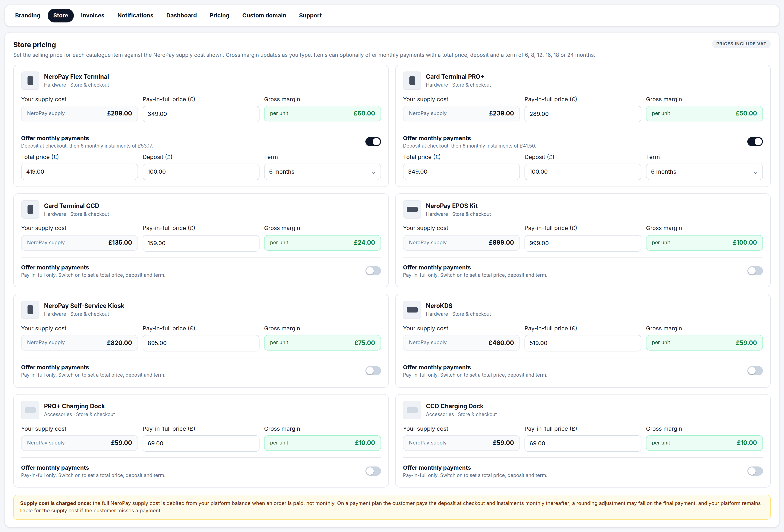Viewport: 784px width, 532px height.
Task: Go to the Notifications tab
Action: point(135,16)
